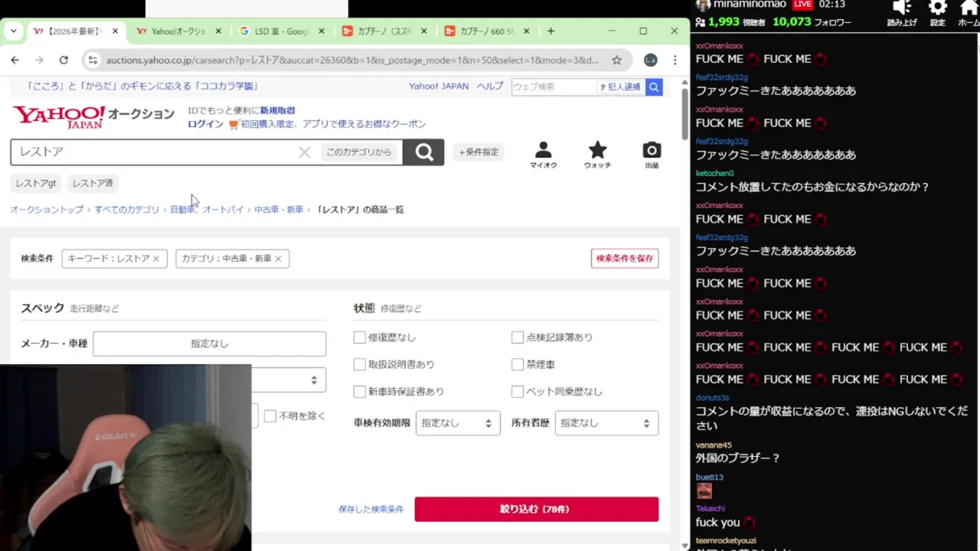Viewport: 980px width, 551px height.
Task: Click the ホーム house icon in the stream panel
Action: point(969,13)
